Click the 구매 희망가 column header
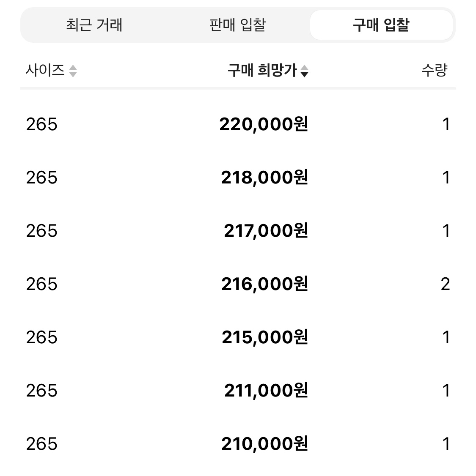The image size is (476, 476). click(262, 71)
